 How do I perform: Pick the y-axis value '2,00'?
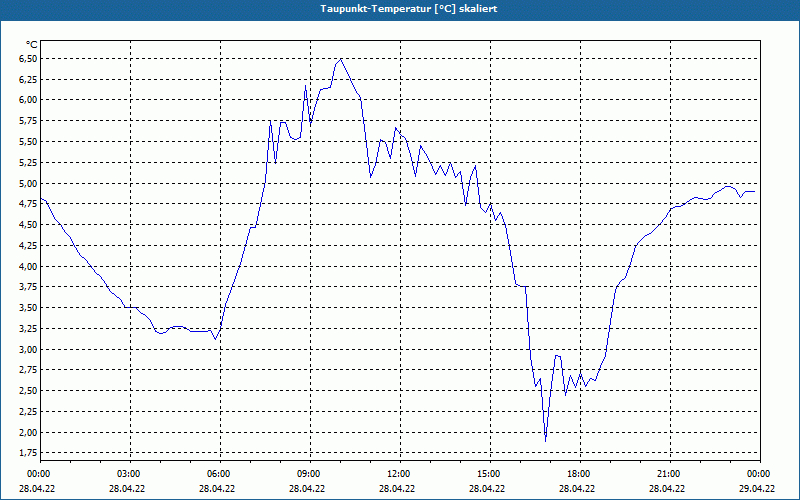coord(28,433)
